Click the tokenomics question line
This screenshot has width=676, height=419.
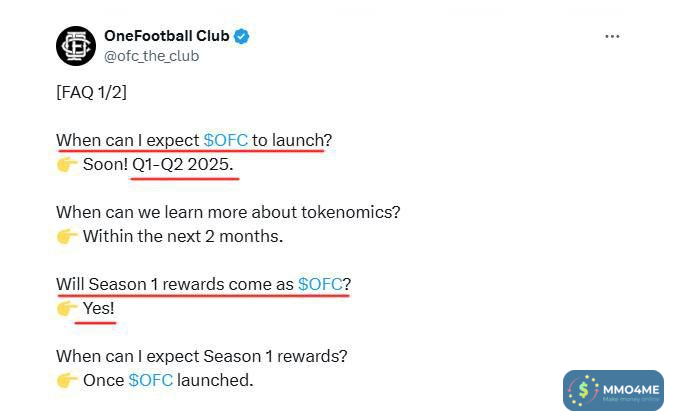tap(228, 212)
